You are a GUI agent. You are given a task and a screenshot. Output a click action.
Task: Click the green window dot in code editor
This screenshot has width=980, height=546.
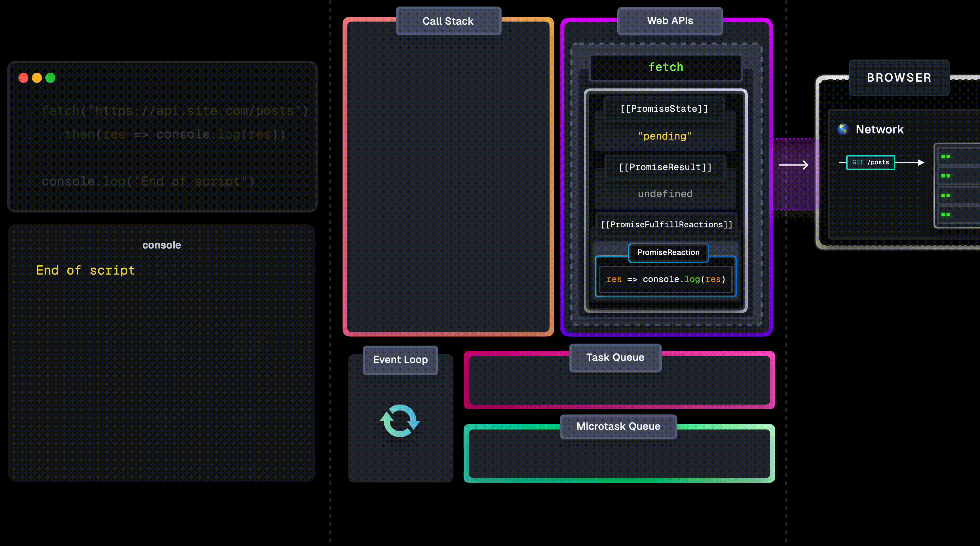pos(50,78)
